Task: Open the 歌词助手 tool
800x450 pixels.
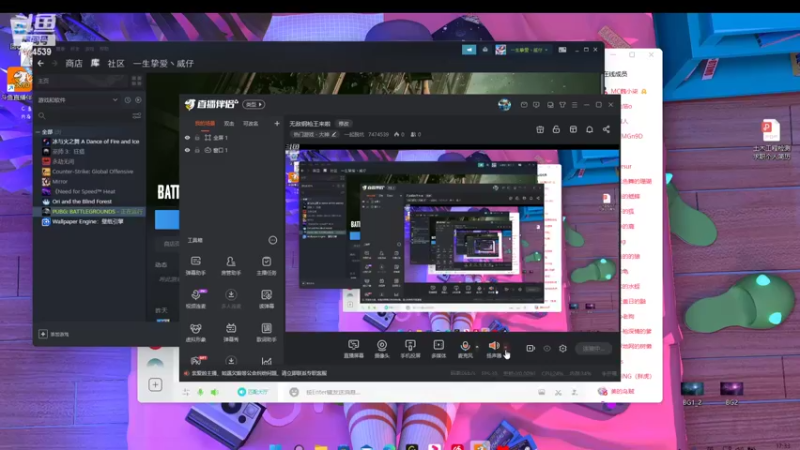Action: pyautogui.click(x=266, y=332)
